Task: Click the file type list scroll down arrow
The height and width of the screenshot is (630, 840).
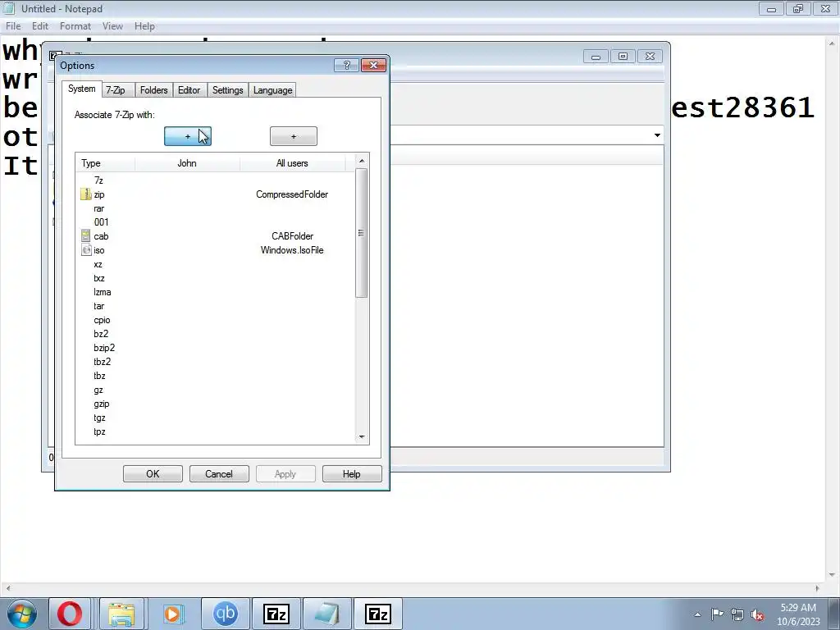Action: [362, 437]
